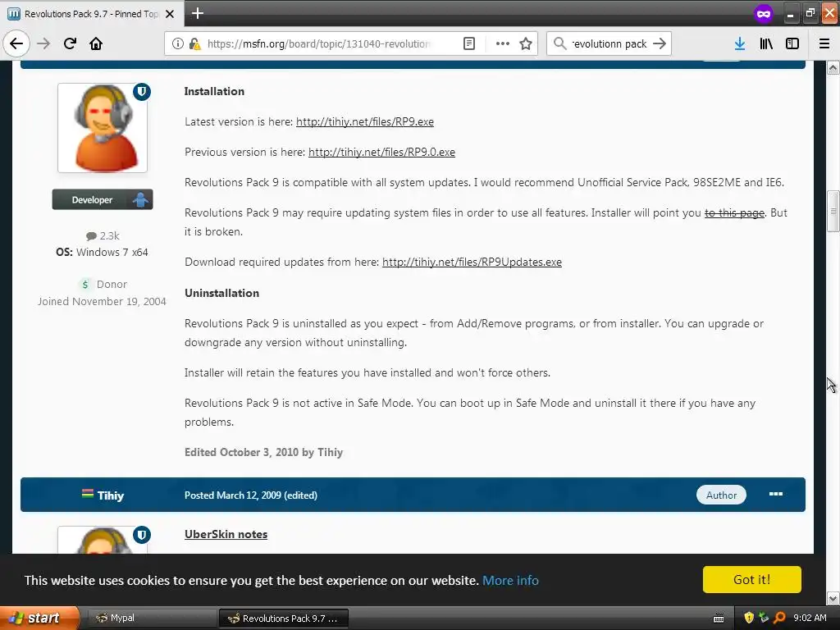The width and height of the screenshot is (840, 630).
Task: Go back to the previous page
Action: [16, 43]
